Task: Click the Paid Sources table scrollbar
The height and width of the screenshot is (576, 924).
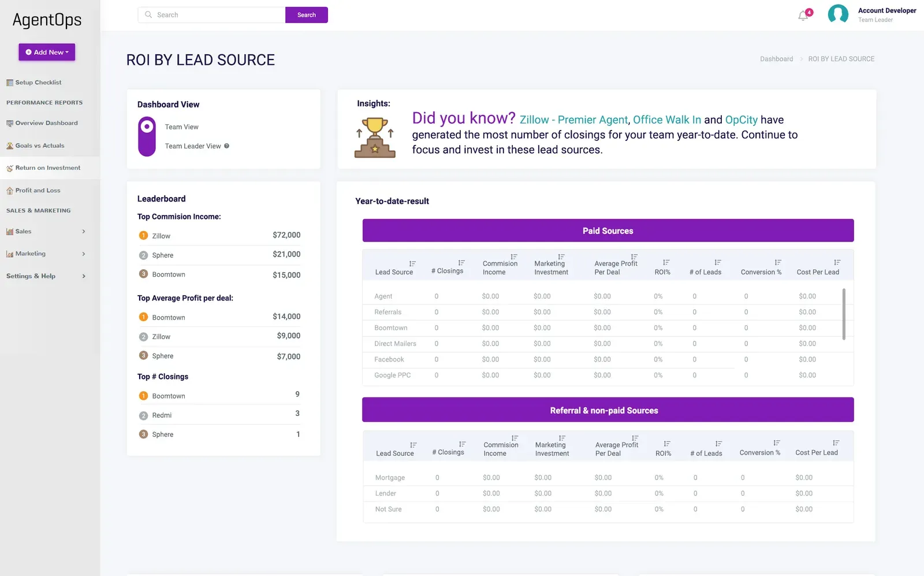Action: (844, 314)
